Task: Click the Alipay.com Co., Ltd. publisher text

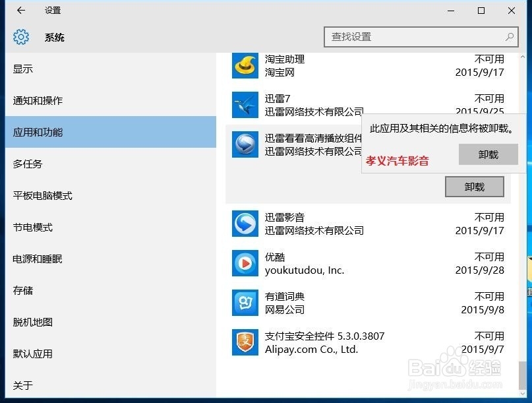Action: pyautogui.click(x=311, y=350)
